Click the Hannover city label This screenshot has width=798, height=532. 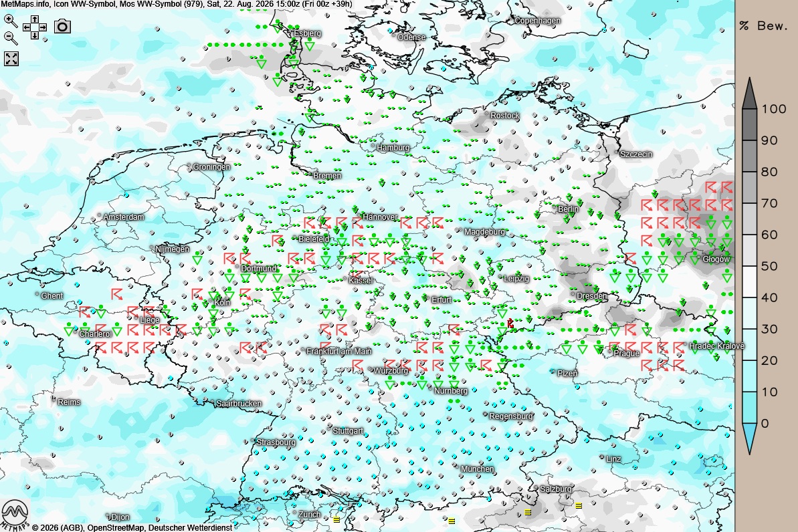(380, 217)
